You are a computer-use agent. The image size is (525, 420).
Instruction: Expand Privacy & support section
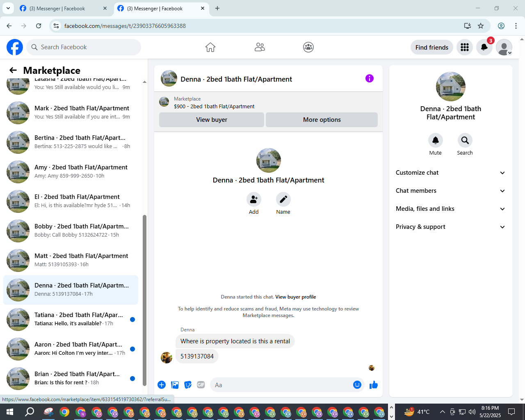click(x=450, y=227)
